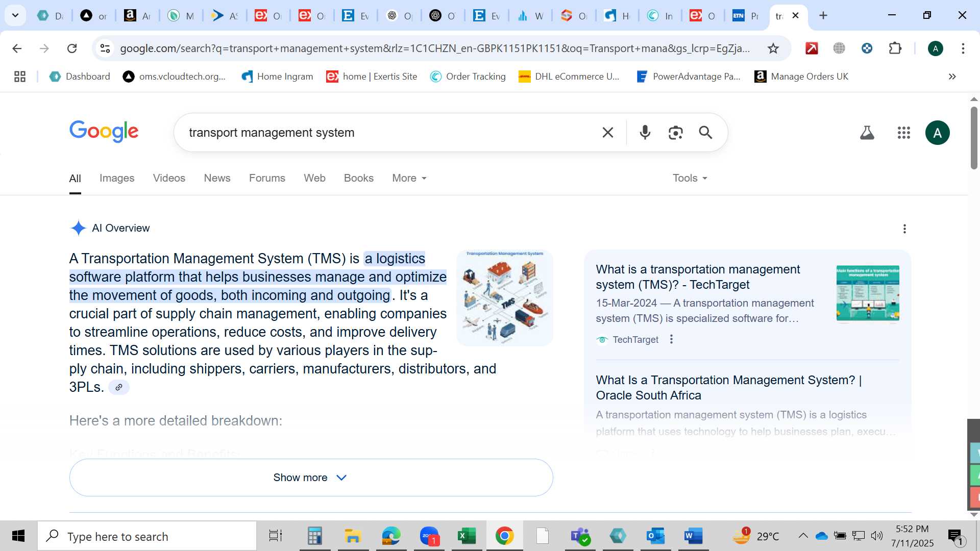Start voice search with microphone icon
980x551 pixels.
click(x=645, y=133)
